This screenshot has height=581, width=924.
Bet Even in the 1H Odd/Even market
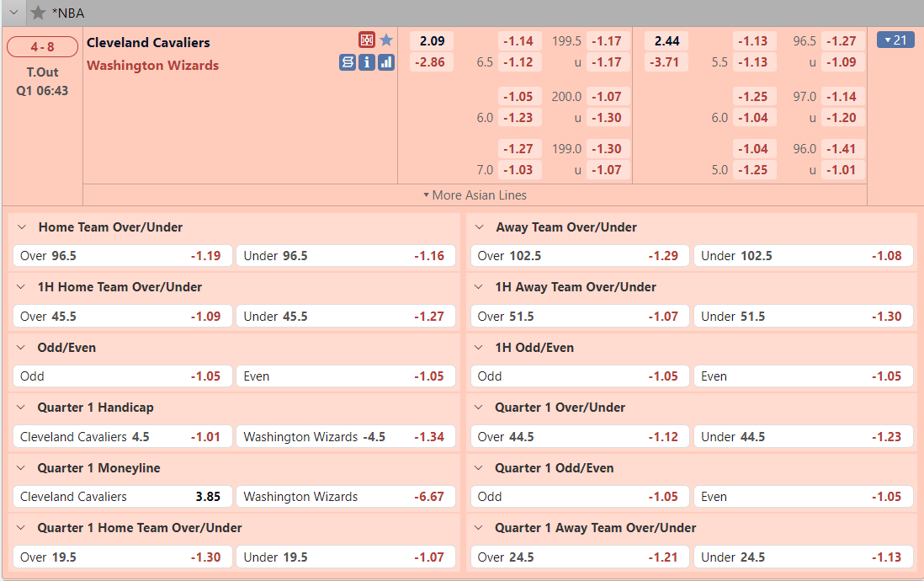point(803,376)
